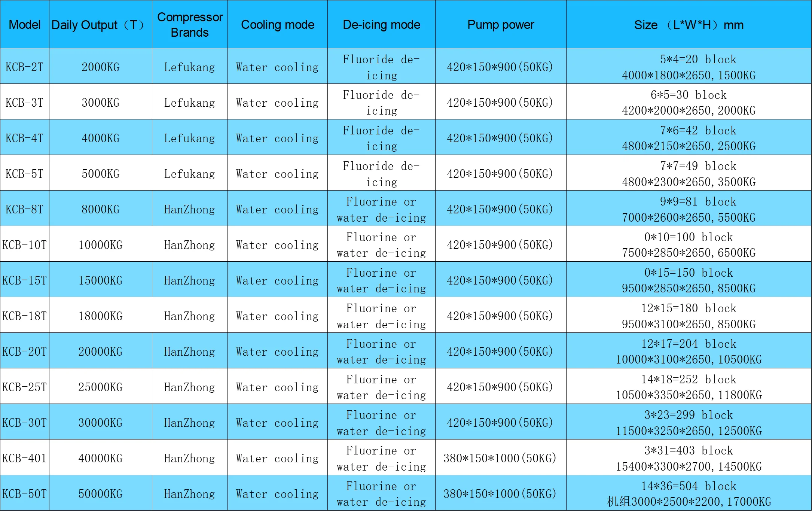This screenshot has height=511, width=812.
Task: Select the KCB-10T model cell
Action: [24, 245]
